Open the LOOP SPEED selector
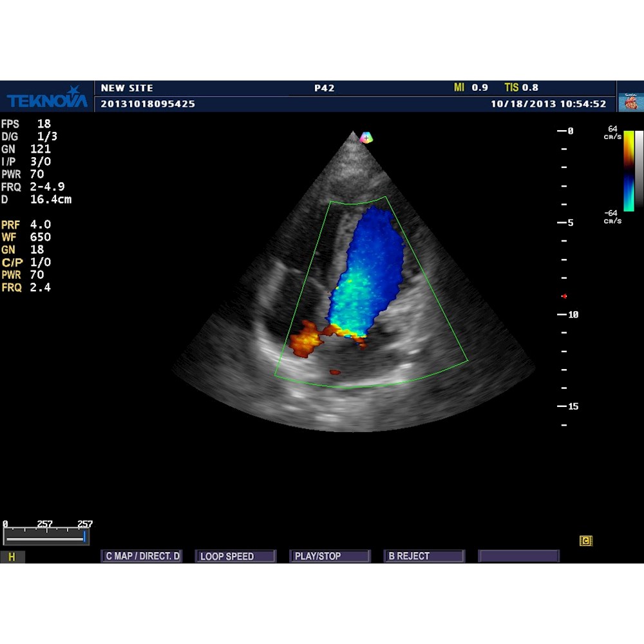This screenshot has width=644, height=644. [x=235, y=556]
